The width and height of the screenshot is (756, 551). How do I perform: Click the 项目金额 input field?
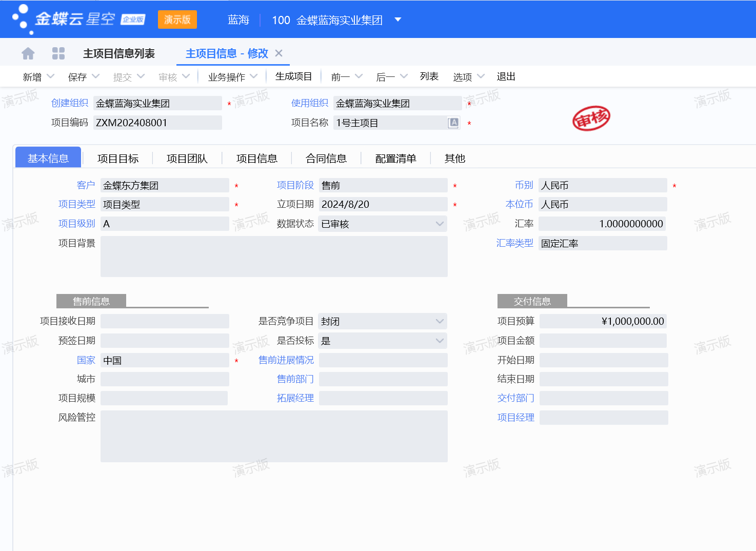(x=603, y=341)
